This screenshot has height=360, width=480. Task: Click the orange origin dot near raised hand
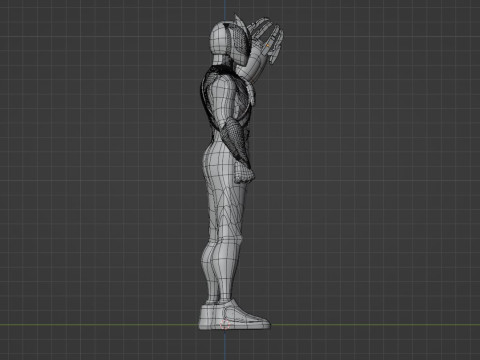click(267, 45)
